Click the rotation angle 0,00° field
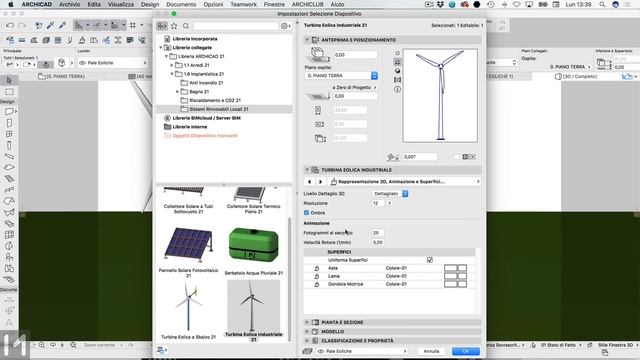640x360 pixels. click(x=420, y=157)
